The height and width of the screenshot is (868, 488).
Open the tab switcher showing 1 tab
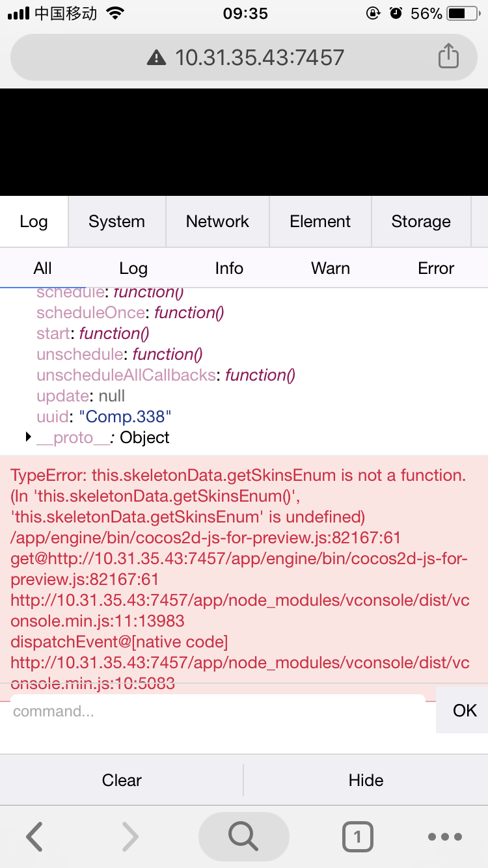click(357, 837)
